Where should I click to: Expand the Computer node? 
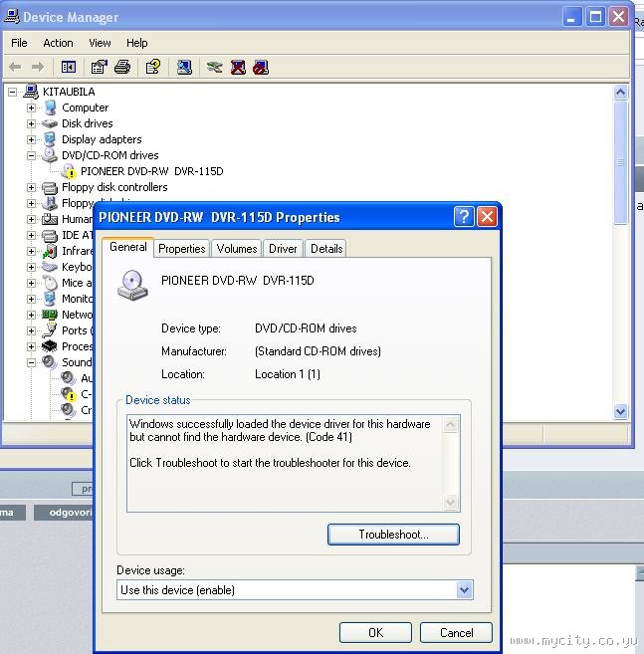[x=31, y=108]
